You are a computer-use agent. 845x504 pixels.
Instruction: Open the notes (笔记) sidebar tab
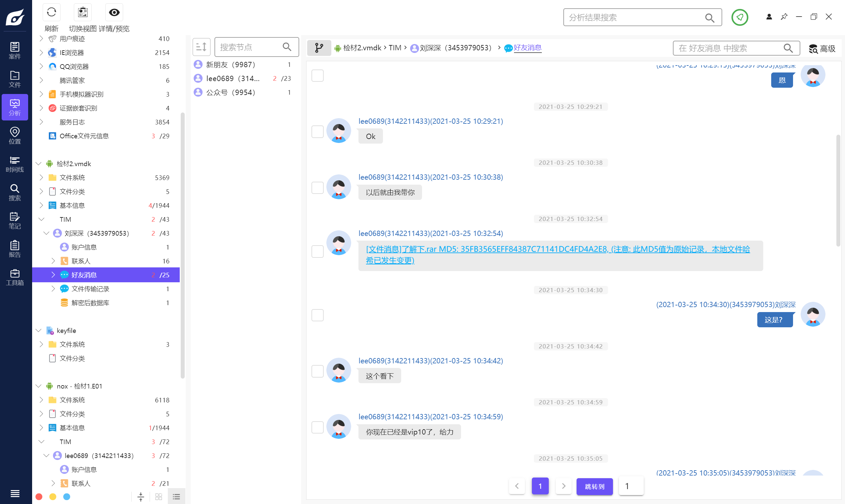pyautogui.click(x=15, y=220)
